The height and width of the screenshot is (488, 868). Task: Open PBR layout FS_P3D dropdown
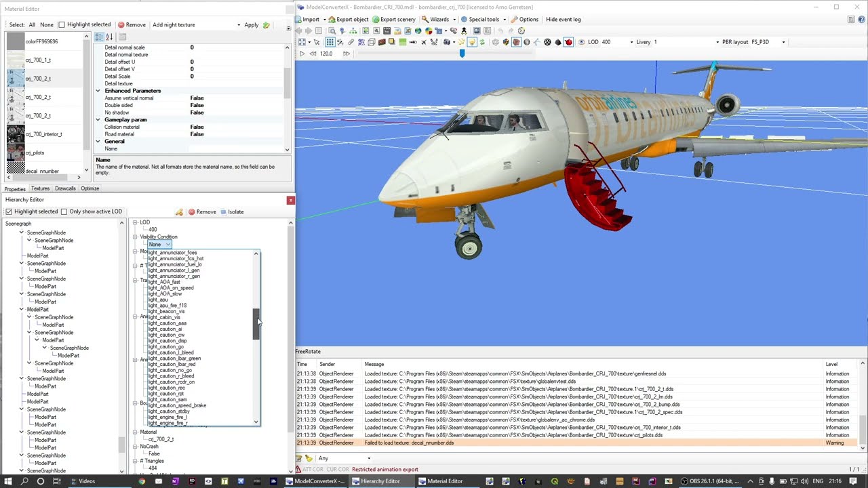[x=783, y=42]
